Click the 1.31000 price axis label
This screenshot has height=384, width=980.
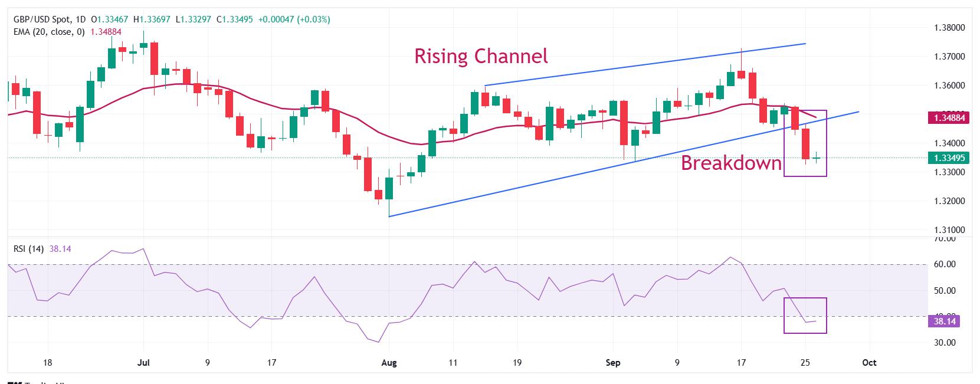point(950,230)
